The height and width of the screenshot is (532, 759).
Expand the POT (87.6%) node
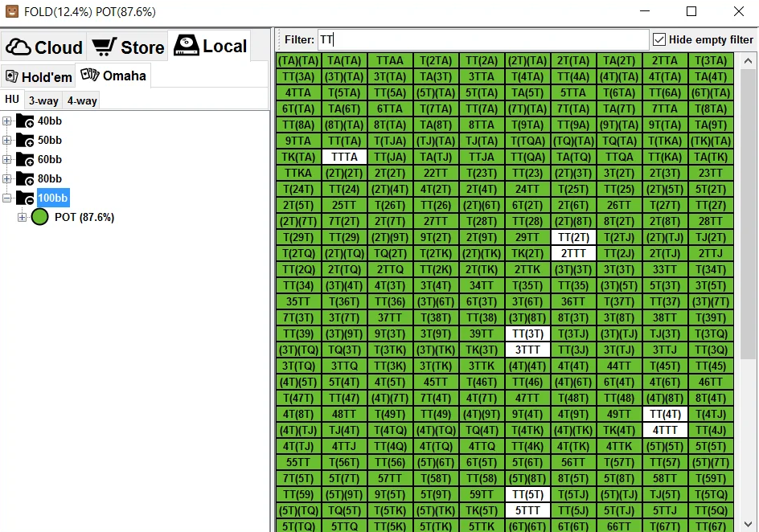coord(22,217)
